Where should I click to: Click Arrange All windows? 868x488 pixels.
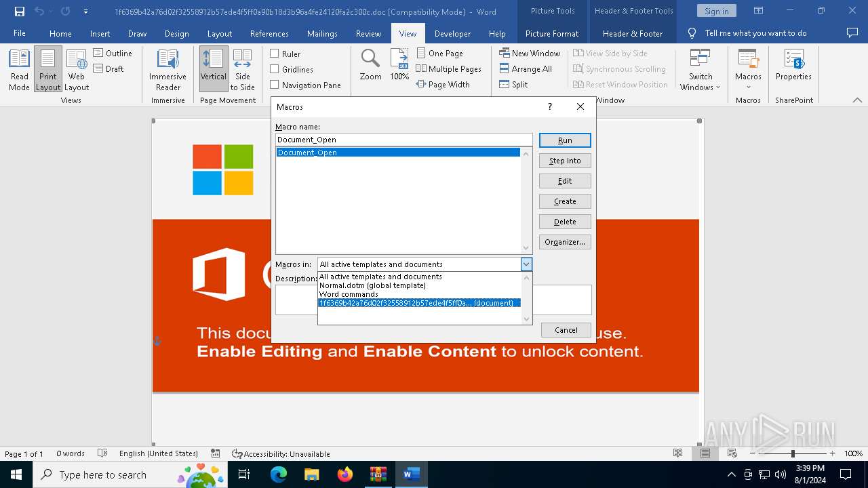(526, 68)
